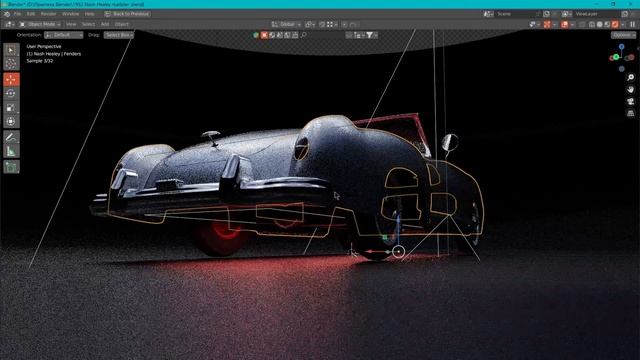Screen dimensions: 640x360
Task: Toggle snapping magnet button
Action: (x=322, y=25)
